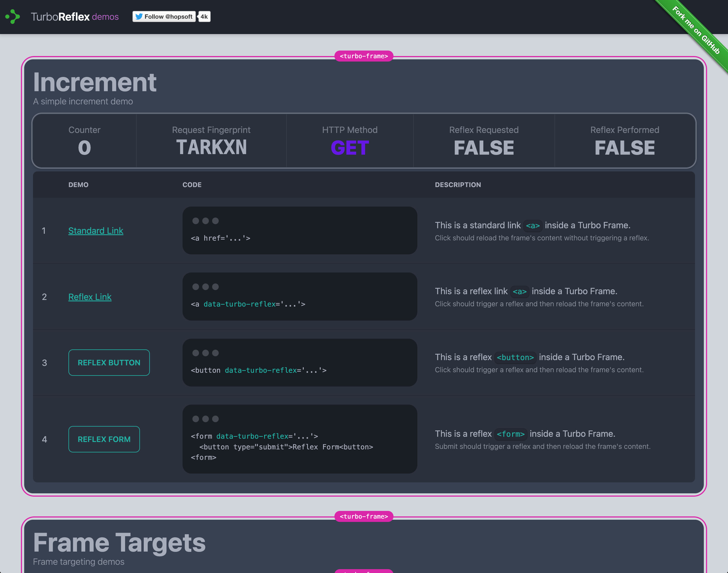Click the <turbo-frame> label above Frame Targets
Screen dimensions: 728x573
(x=364, y=516)
